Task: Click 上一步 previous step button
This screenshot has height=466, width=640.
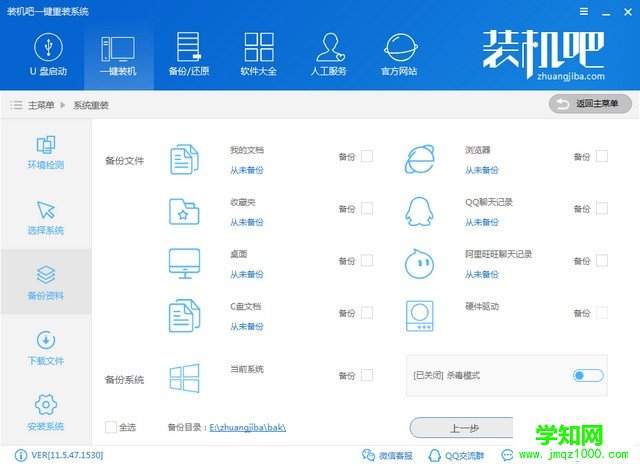Action: tap(462, 428)
